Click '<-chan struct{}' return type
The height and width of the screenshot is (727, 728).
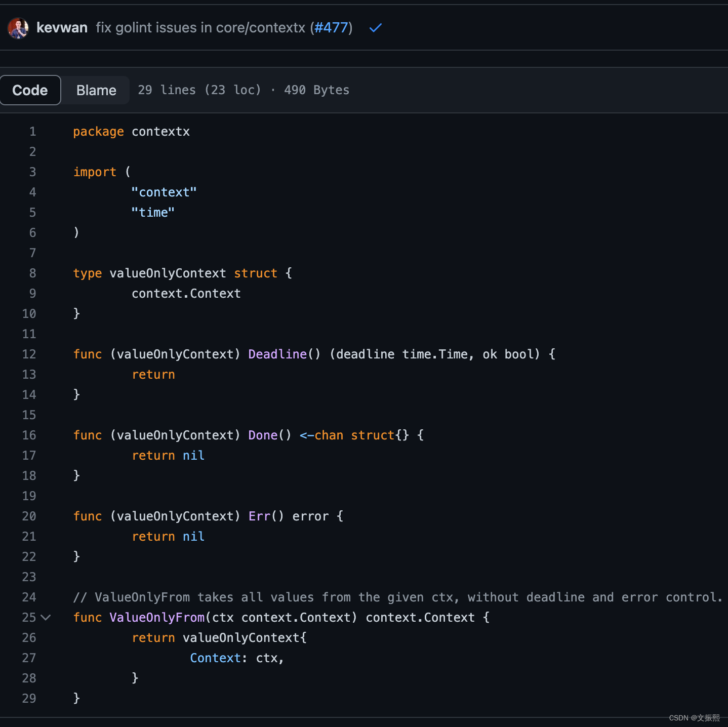[x=354, y=435]
